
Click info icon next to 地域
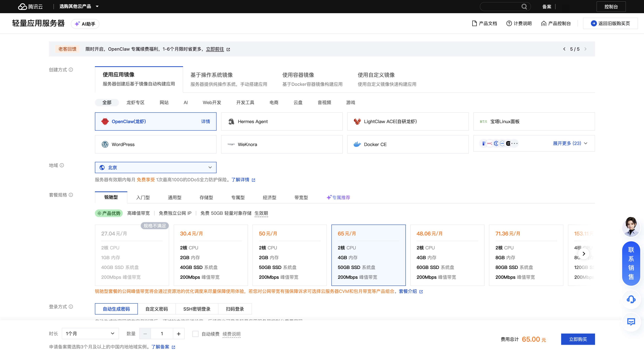coord(62,165)
